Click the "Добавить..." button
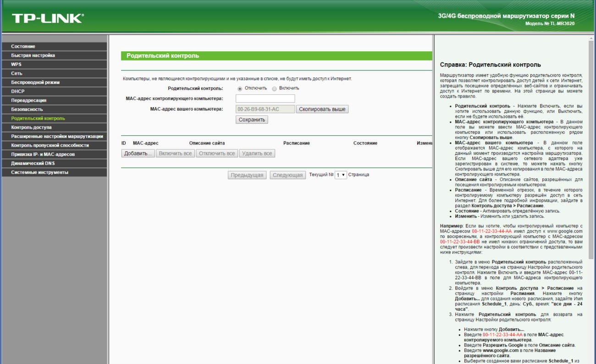 138,154
